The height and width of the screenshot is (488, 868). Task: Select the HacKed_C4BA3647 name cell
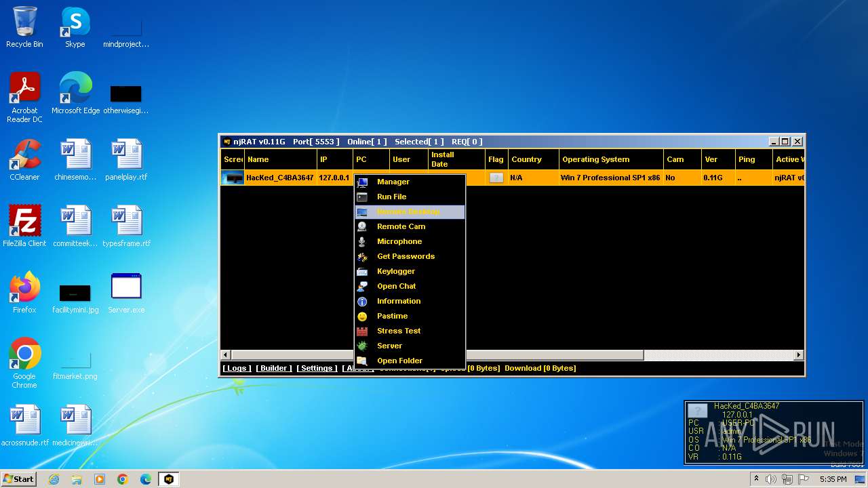point(280,178)
